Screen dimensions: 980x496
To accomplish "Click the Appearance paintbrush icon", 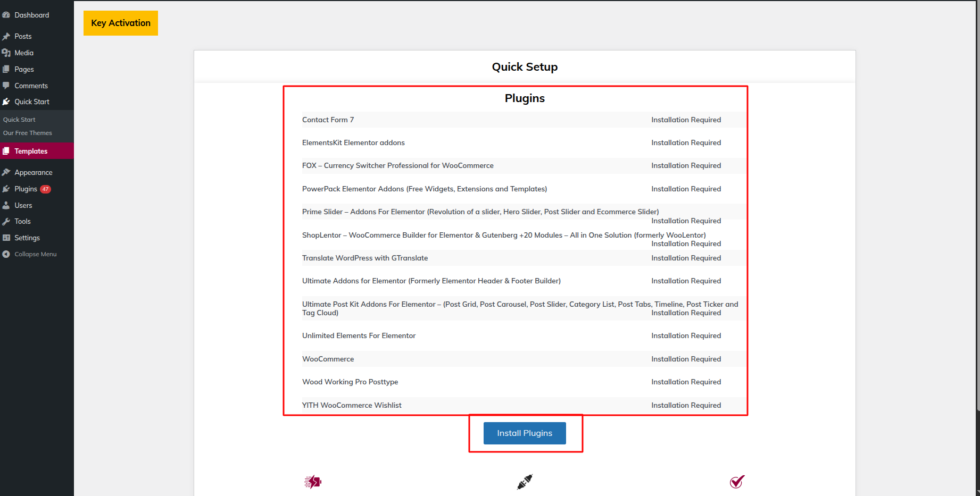I will (x=6, y=172).
